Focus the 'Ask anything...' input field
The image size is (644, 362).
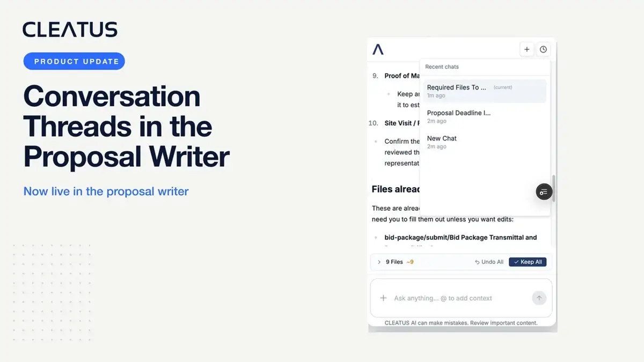(460, 298)
